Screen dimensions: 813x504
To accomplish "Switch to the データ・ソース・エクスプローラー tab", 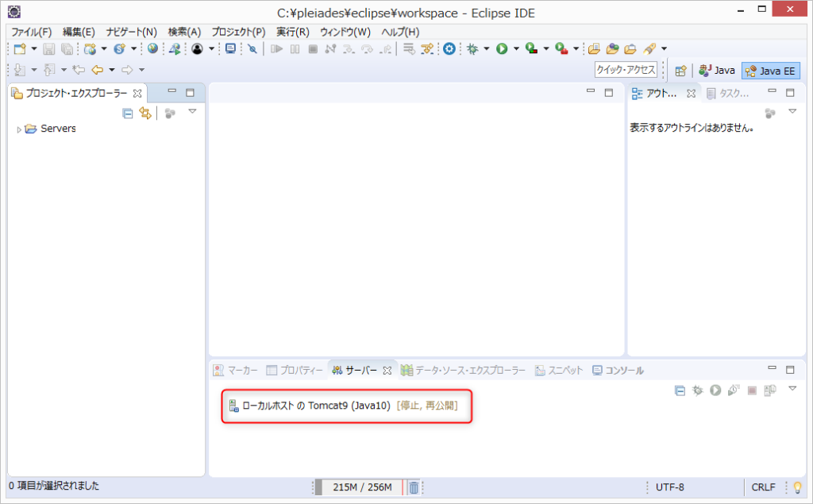I will 463,370.
